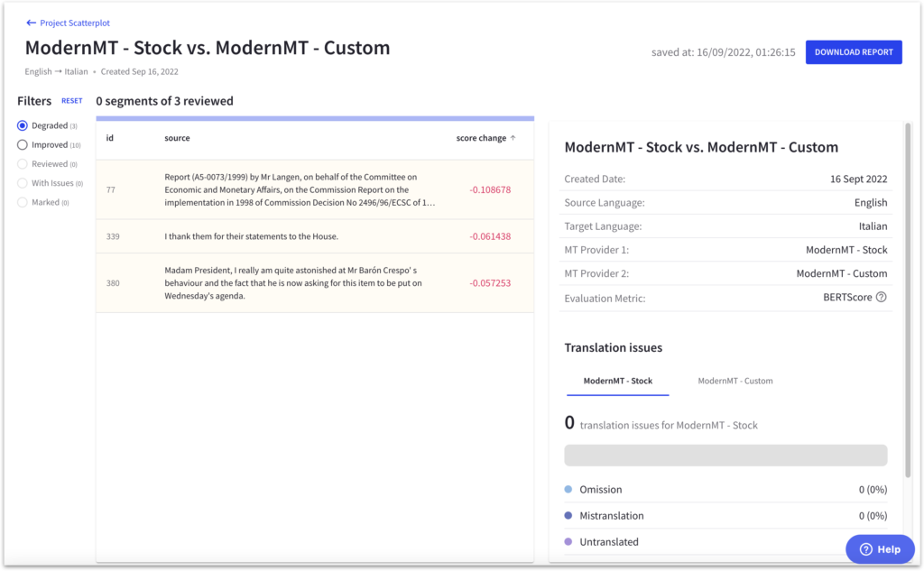This screenshot has height=571, width=924.
Task: Click the id column header
Action: [109, 138]
